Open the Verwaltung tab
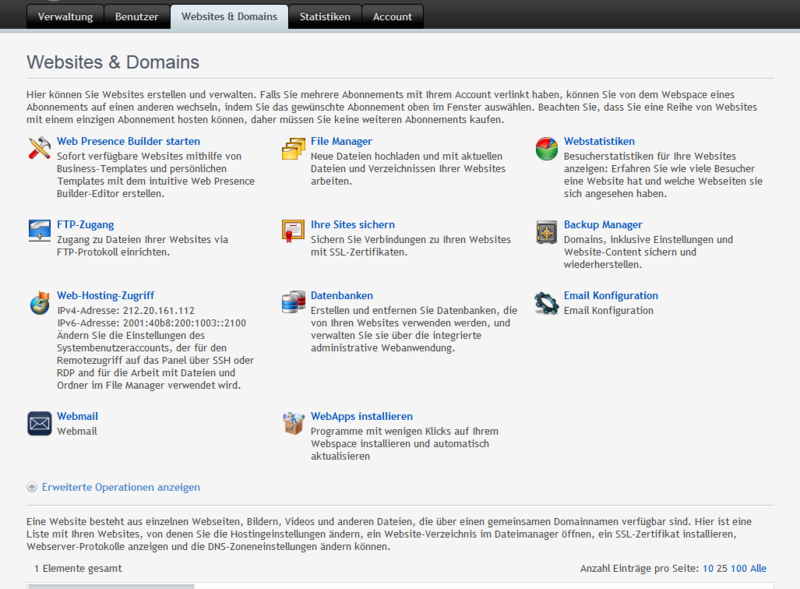 coord(65,16)
